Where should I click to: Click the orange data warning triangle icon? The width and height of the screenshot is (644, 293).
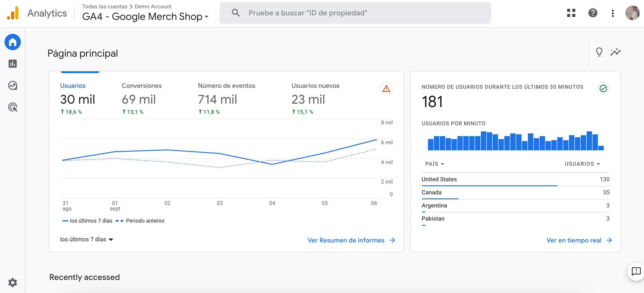click(386, 88)
